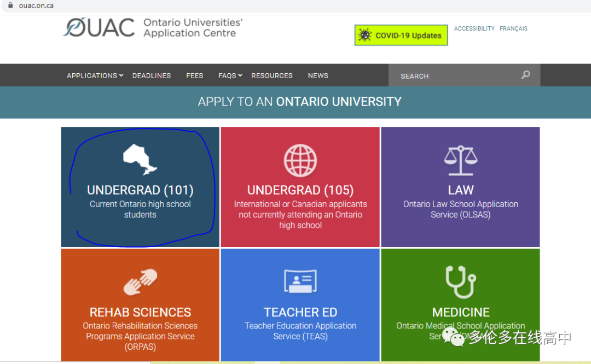
Task: Click the Ontario map icon
Action: (x=140, y=160)
